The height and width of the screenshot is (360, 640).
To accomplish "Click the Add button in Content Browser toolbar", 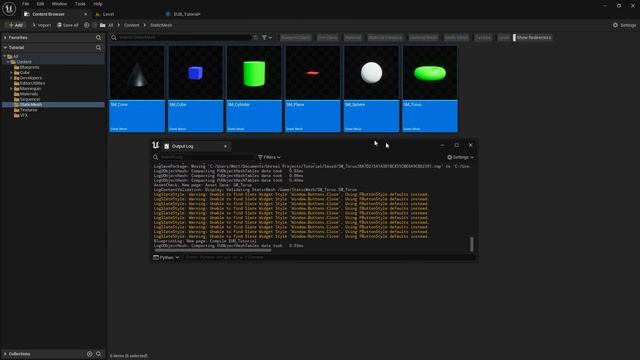I will click(16, 25).
